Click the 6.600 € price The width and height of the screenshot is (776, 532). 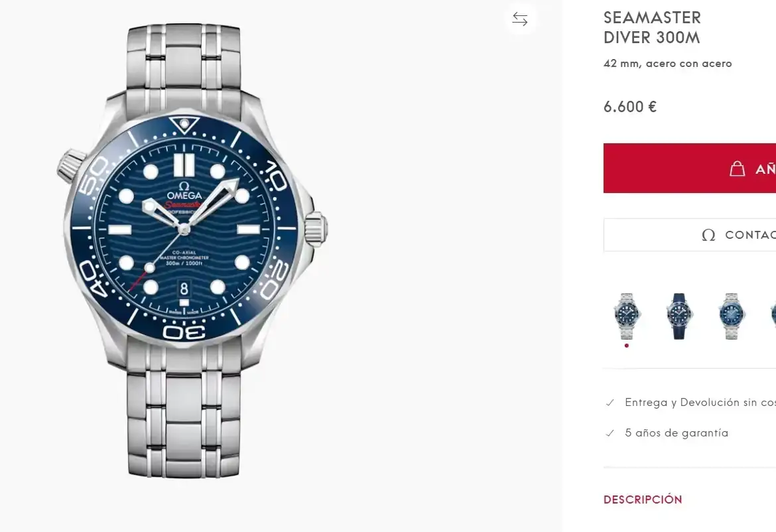coord(630,107)
